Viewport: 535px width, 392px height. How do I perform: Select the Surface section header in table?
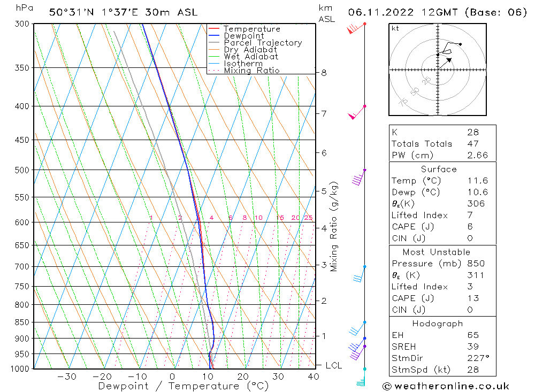pos(439,169)
